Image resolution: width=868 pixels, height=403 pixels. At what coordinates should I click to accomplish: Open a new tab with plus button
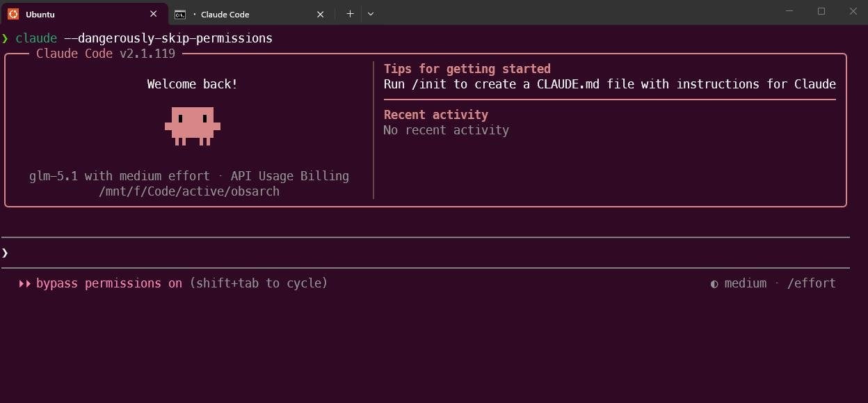pos(350,14)
